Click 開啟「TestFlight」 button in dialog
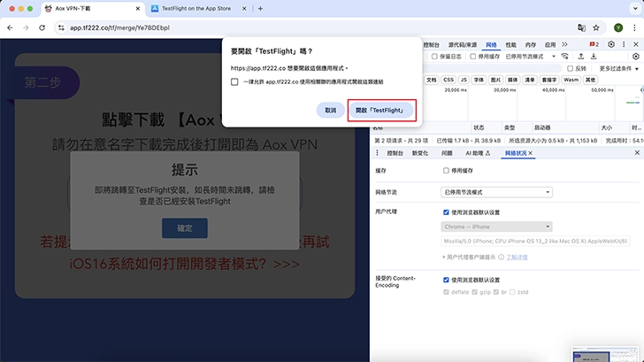This screenshot has width=644, height=362. point(380,110)
